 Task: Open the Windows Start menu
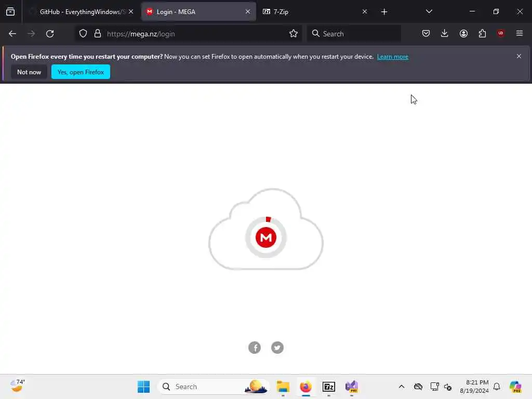click(x=143, y=387)
